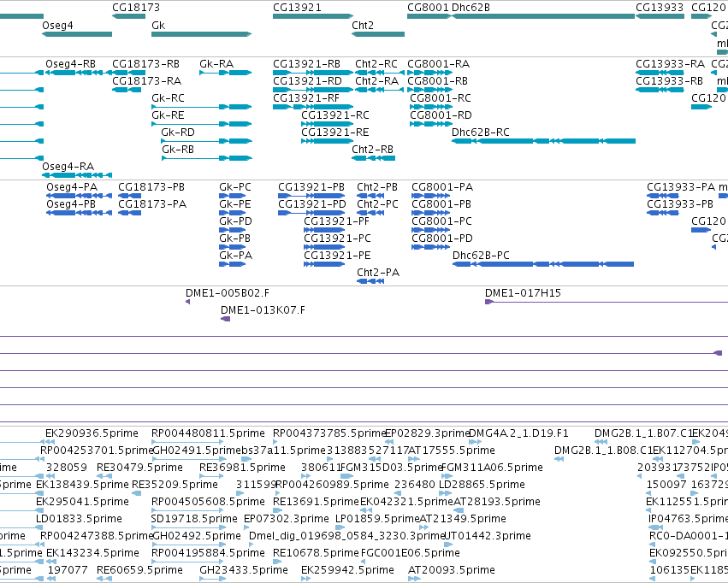728x583 pixels.
Task: Select protein Gk-PA
Action: click(236, 255)
